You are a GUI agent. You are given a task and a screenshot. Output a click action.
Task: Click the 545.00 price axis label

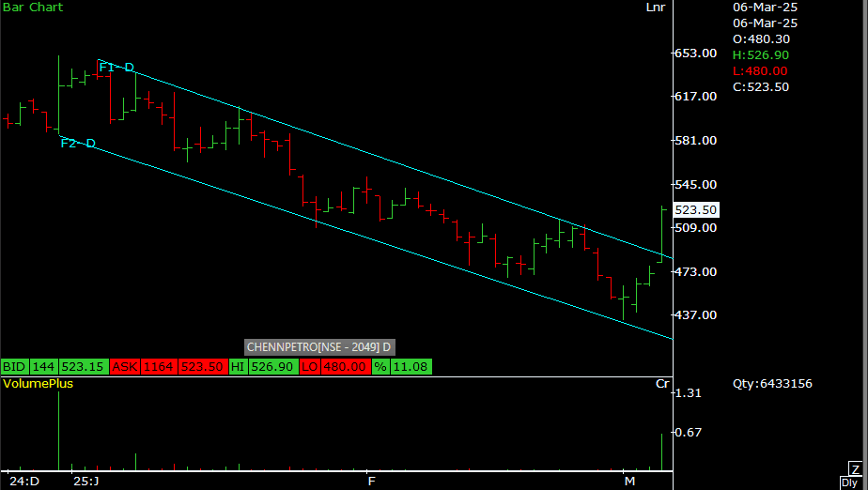click(695, 185)
